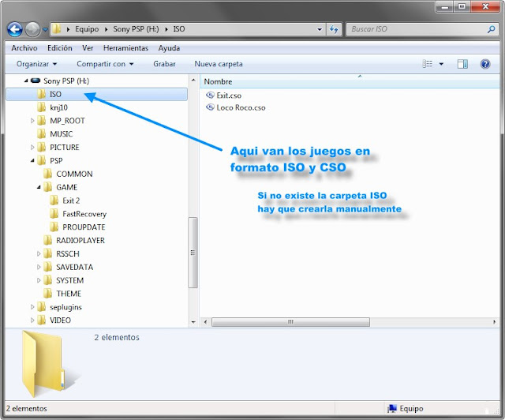Click the folder icon in address bar

click(x=56, y=29)
